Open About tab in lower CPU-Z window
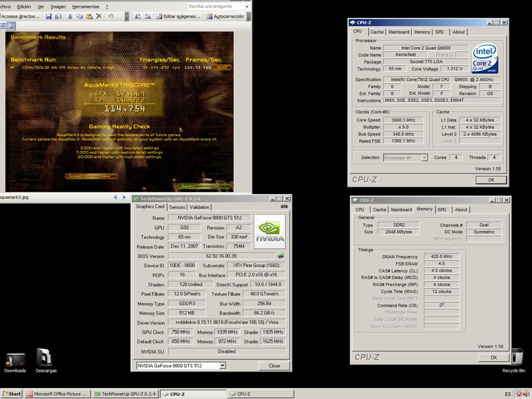 [x=461, y=209]
